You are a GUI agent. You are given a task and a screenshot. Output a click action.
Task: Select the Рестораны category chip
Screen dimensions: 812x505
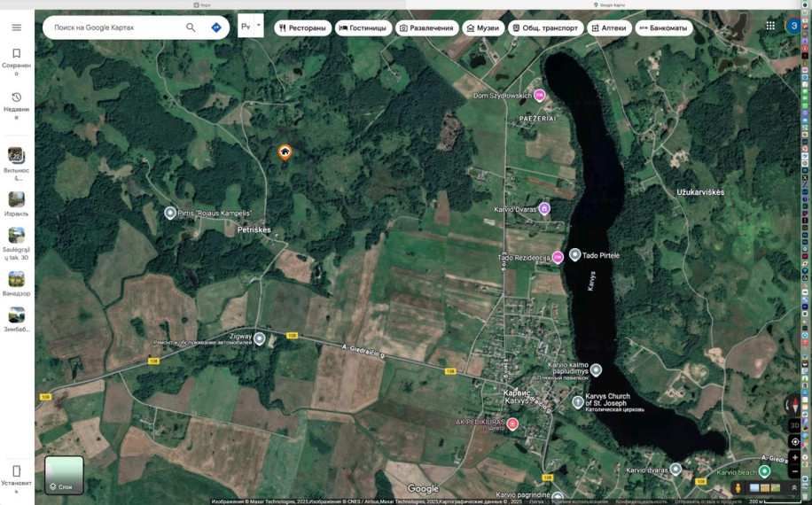302,28
